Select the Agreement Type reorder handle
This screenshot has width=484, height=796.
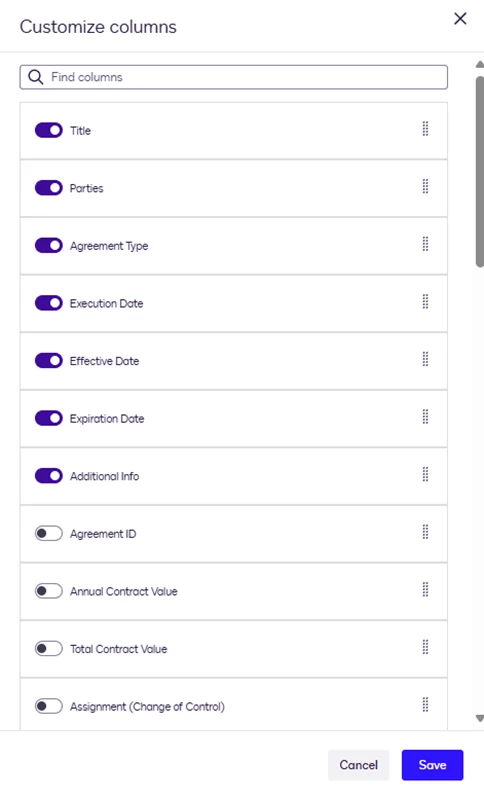[426, 244]
